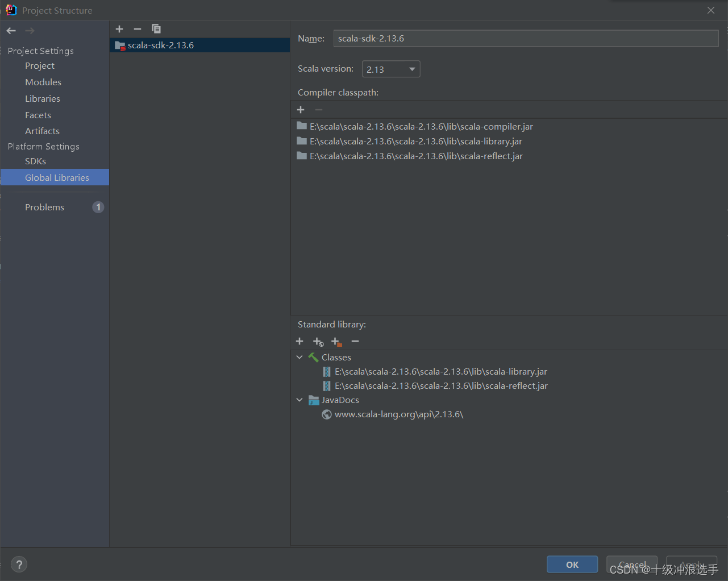Select scala-reflect.jar under Classes
Image resolution: width=728 pixels, height=581 pixels.
441,385
